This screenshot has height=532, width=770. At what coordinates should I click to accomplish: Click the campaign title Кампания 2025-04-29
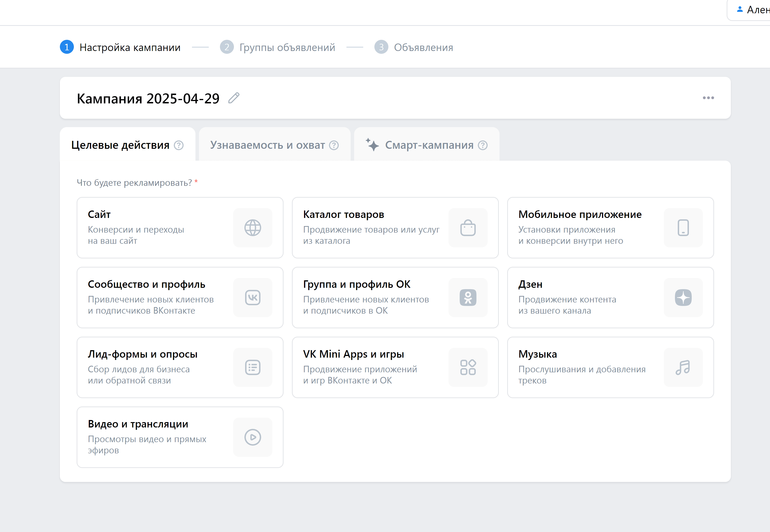pyautogui.click(x=148, y=99)
